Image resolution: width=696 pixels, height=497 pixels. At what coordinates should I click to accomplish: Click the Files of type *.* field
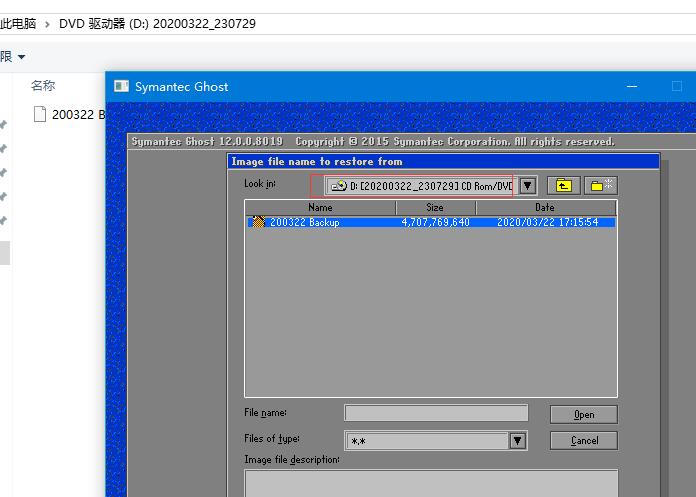click(x=427, y=441)
